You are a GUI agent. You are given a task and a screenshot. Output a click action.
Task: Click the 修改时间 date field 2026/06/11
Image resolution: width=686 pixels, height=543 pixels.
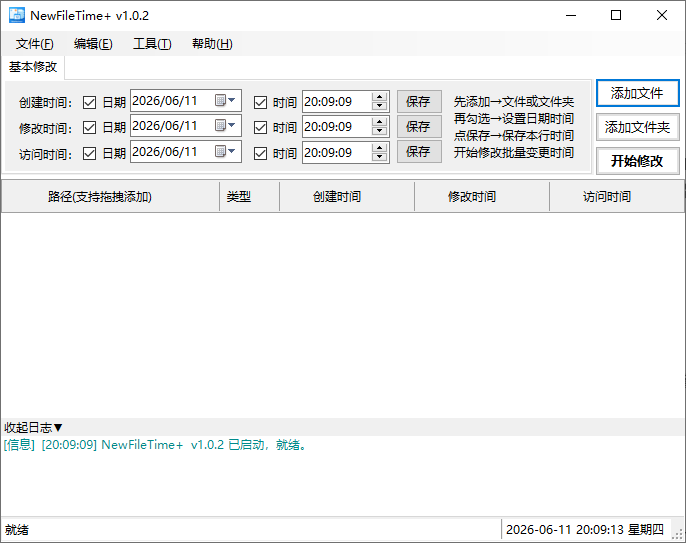click(186, 126)
